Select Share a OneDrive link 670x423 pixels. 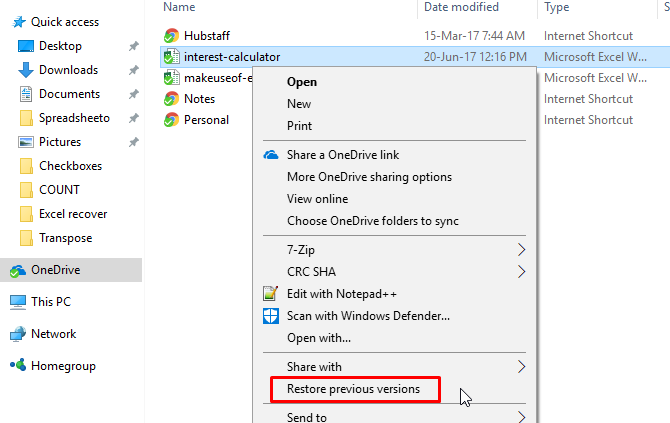click(x=342, y=155)
